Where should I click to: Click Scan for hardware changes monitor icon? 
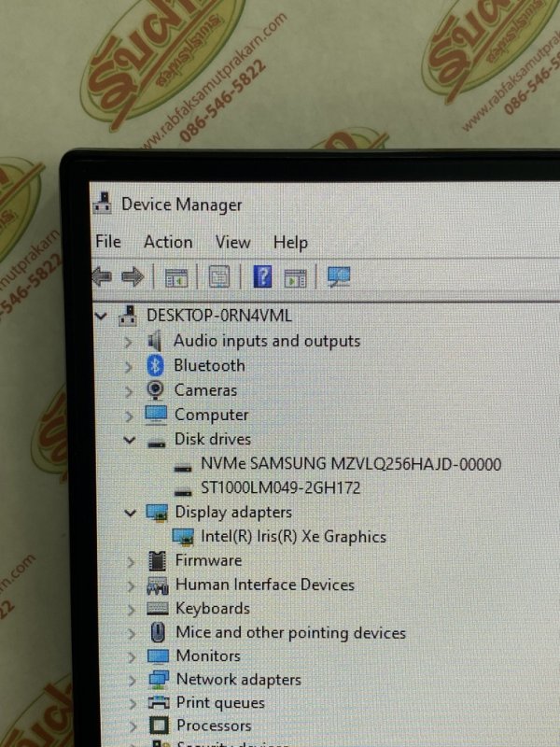(x=339, y=276)
